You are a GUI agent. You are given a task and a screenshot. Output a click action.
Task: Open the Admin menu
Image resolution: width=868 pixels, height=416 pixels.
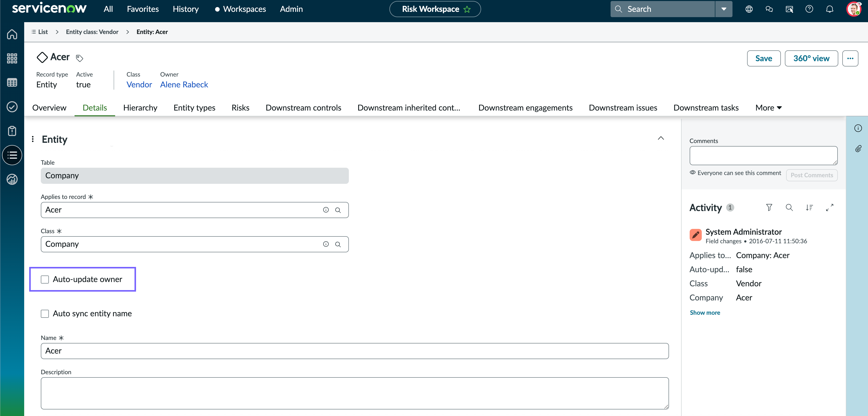pos(291,9)
